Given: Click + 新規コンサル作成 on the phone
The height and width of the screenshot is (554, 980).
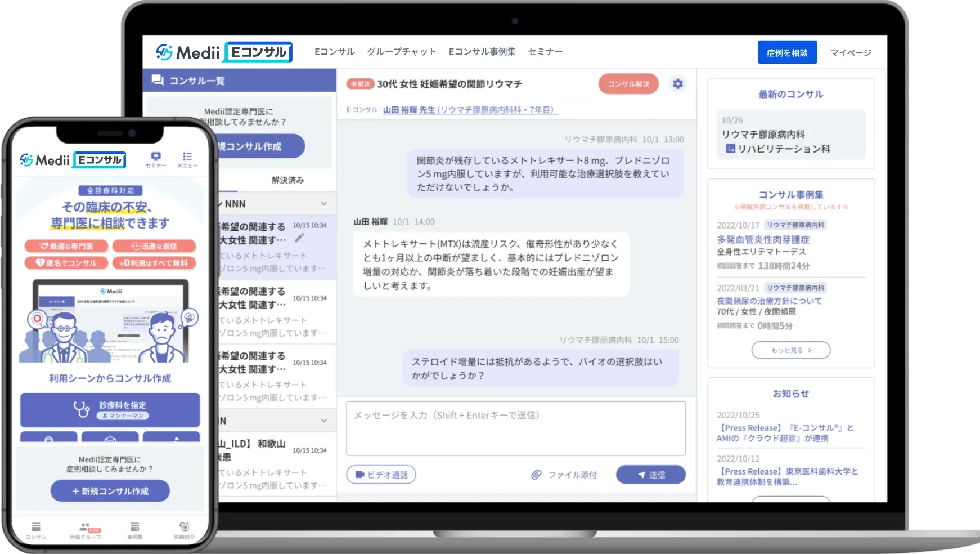Looking at the screenshot, I should pyautogui.click(x=110, y=491).
